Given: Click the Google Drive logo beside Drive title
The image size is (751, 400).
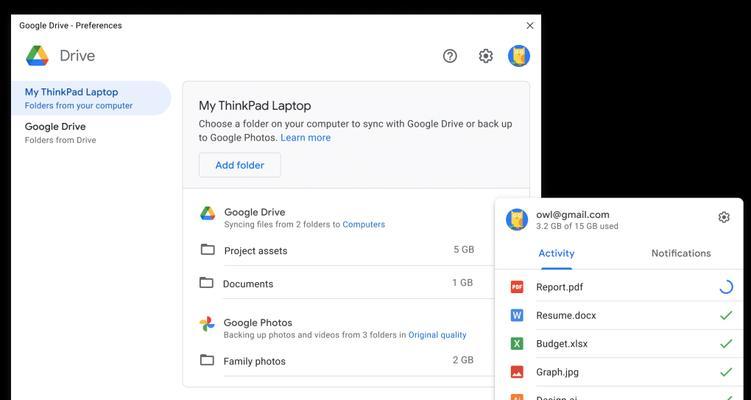Looking at the screenshot, I should 37,56.
